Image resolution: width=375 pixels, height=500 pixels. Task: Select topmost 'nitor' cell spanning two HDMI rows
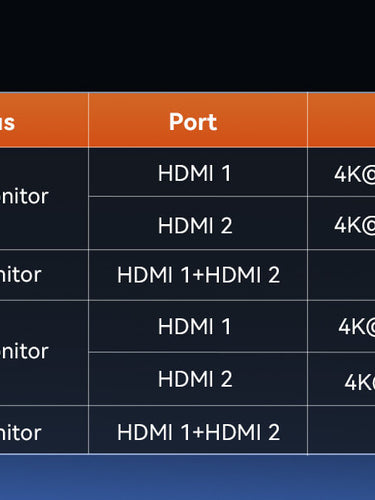pos(44,199)
